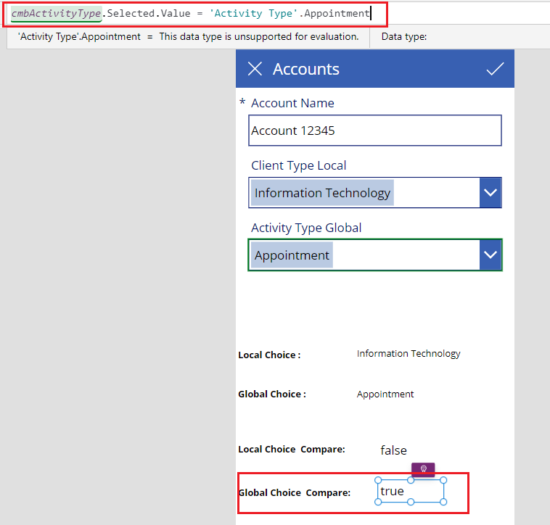Viewport: 550px width, 525px height.
Task: Click cmbActivityType in the formula bar
Action: 56,14
